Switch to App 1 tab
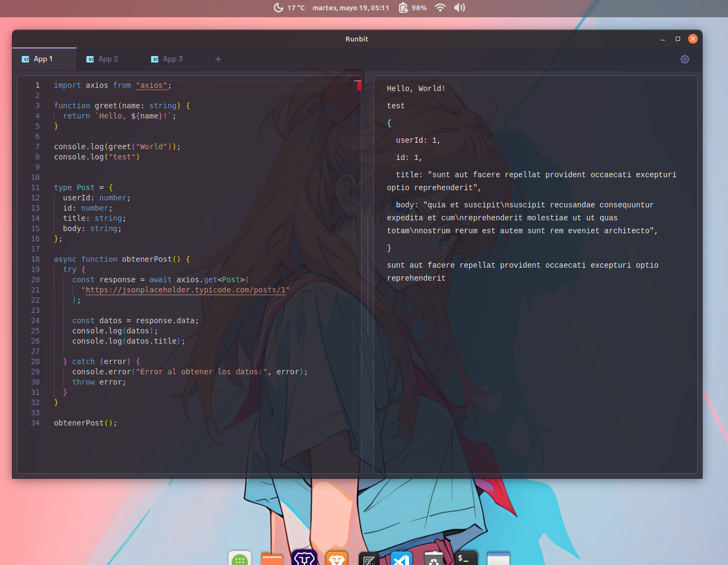This screenshot has width=728, height=565. coord(44,59)
